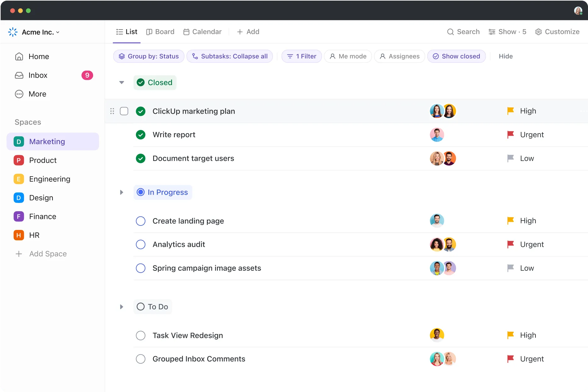Image resolution: width=588 pixels, height=392 pixels.
Task: Click the Home house icon
Action: click(x=19, y=57)
